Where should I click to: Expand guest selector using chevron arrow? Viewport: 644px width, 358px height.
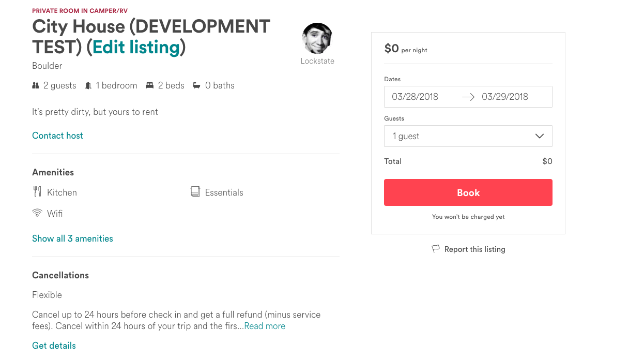tap(539, 136)
